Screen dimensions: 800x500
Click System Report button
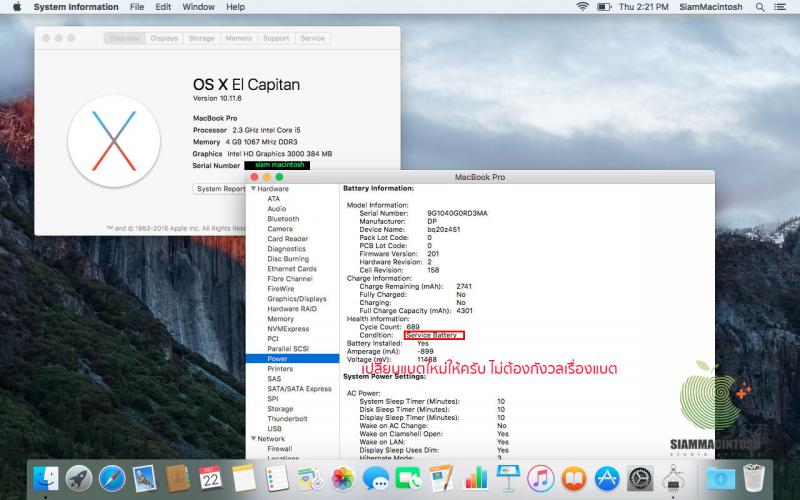click(220, 189)
